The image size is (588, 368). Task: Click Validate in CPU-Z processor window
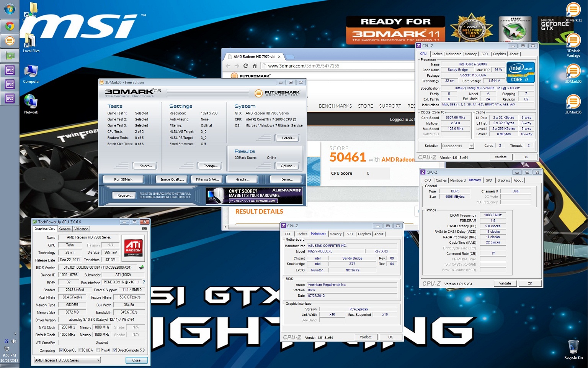501,157
